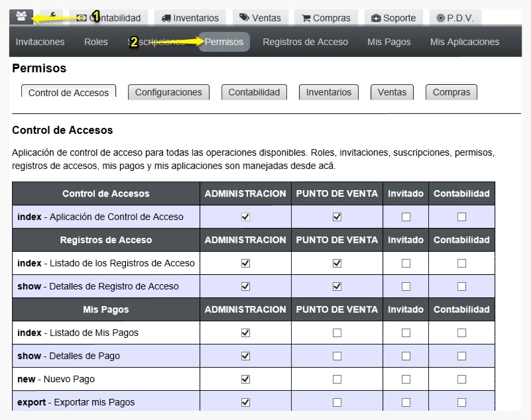Check Contabilidad for Detalles de Pago
The image size is (531, 420).
(461, 356)
